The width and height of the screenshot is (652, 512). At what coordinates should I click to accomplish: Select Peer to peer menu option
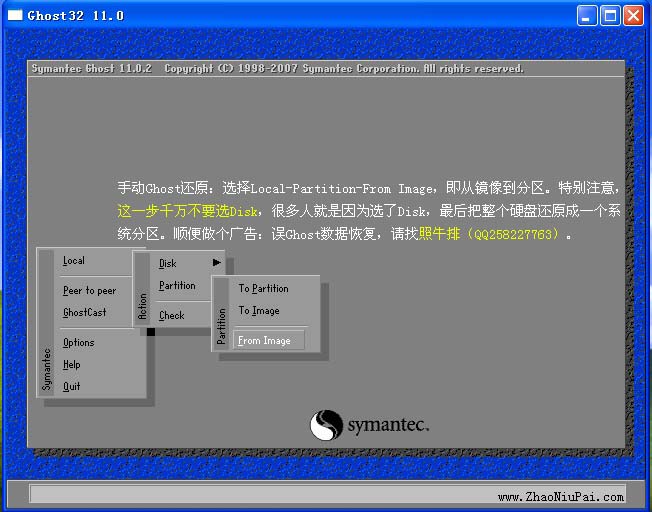(89, 290)
